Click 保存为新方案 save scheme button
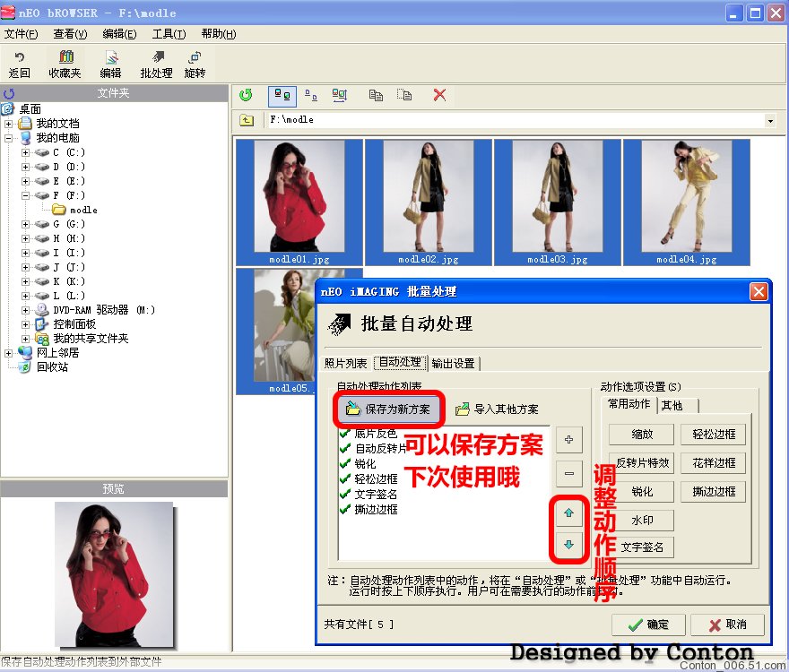Viewport: 789px width, 672px height. (x=388, y=409)
